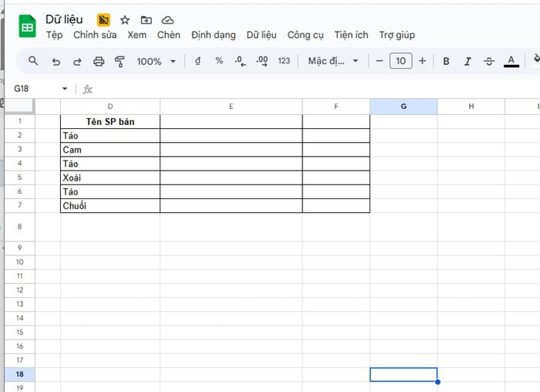Select row 1 header
540x392 pixels.
[x=19, y=121]
